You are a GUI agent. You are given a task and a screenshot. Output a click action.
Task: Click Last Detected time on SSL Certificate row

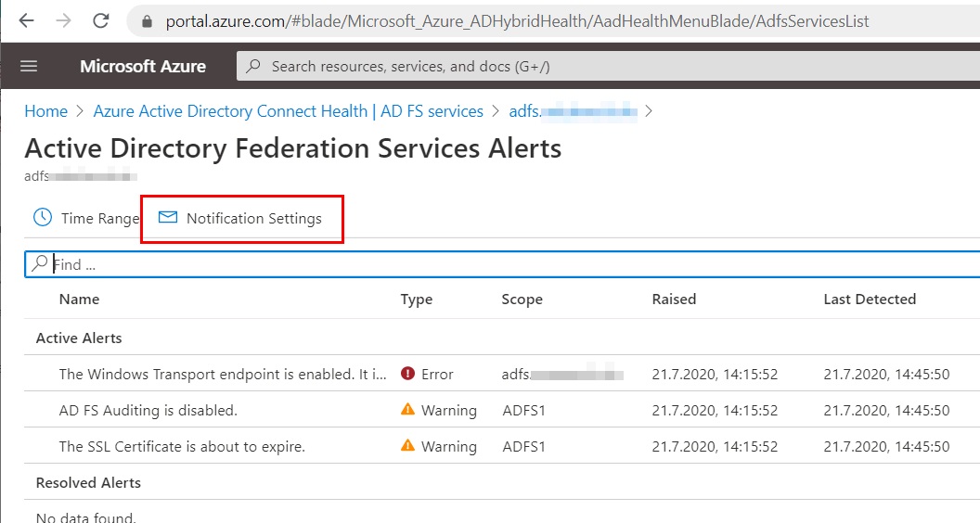click(886, 447)
